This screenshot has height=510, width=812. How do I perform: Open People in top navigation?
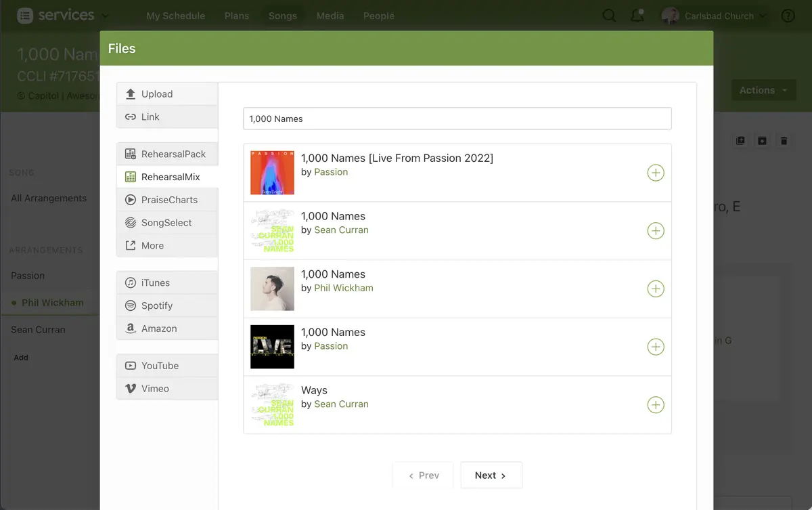coord(379,16)
